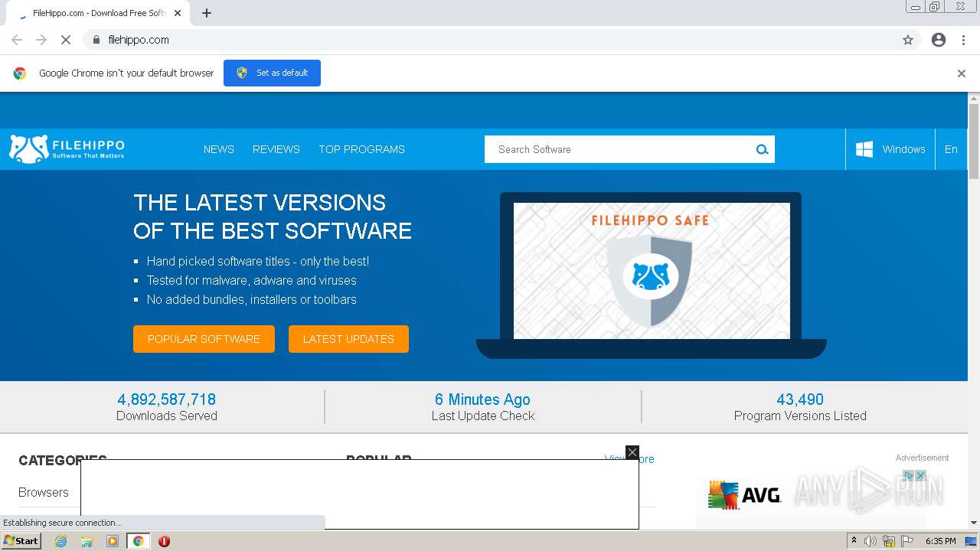The image size is (980, 551).
Task: Show hidden tray icons arrow
Action: coord(854,541)
